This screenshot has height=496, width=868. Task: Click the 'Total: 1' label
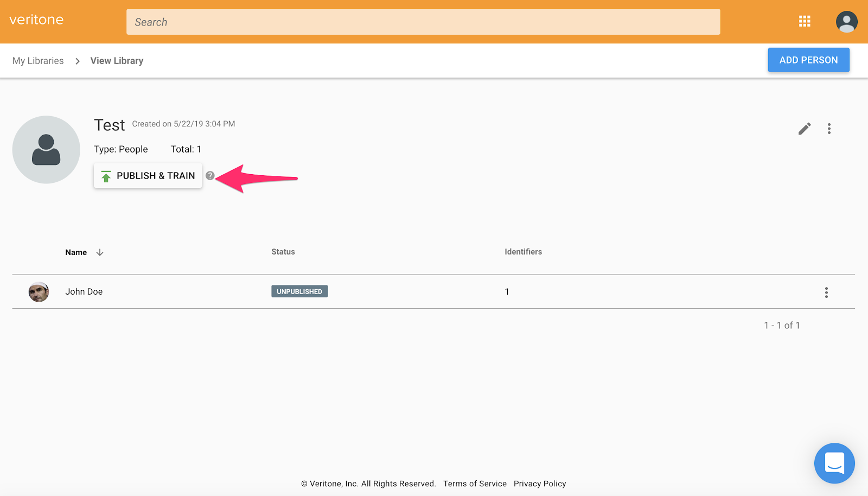[x=186, y=149]
